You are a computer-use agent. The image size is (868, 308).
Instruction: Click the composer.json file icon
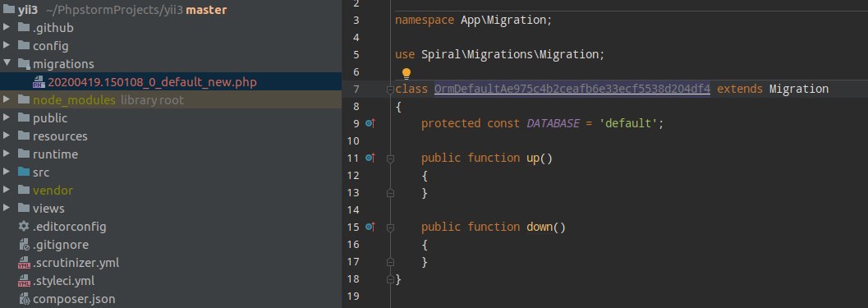click(24, 299)
